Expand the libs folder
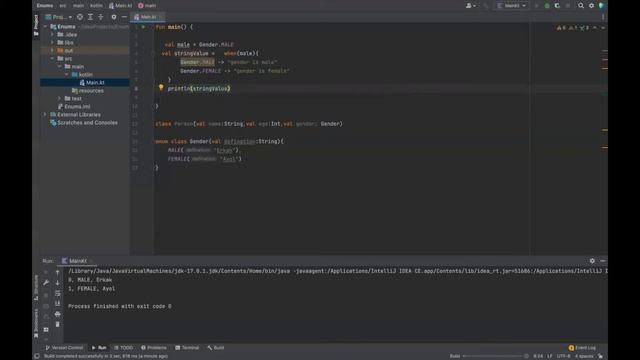This screenshot has width=640, height=360. 52,42
